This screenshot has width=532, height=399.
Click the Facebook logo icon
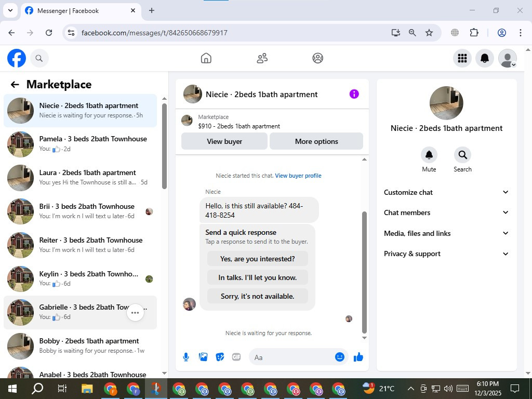click(x=16, y=58)
